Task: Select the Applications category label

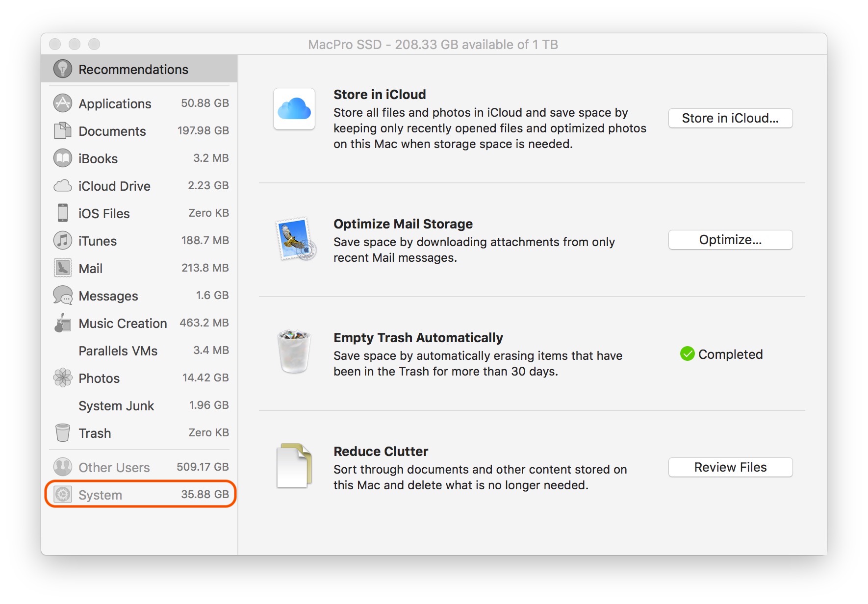Action: click(115, 103)
